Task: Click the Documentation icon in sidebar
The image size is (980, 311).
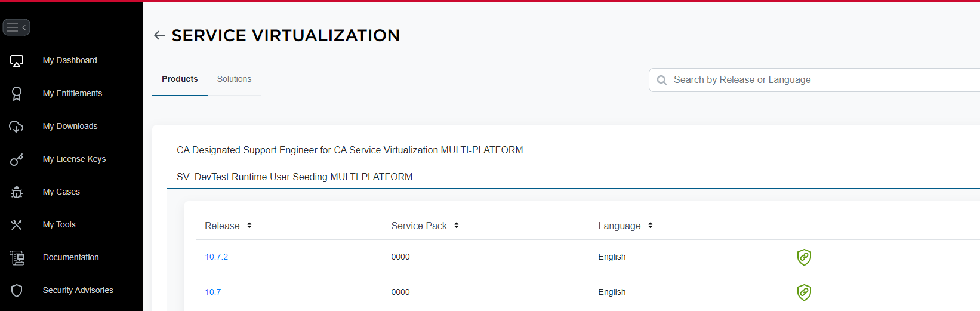Action: pyautogui.click(x=17, y=258)
